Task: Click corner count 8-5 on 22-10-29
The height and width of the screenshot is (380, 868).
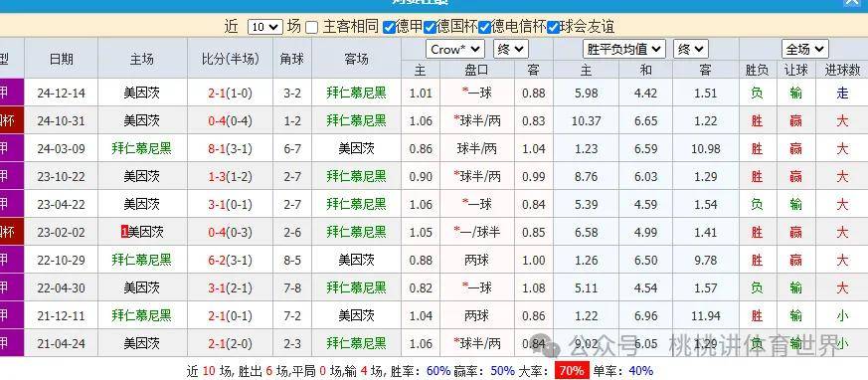Action: (292, 260)
